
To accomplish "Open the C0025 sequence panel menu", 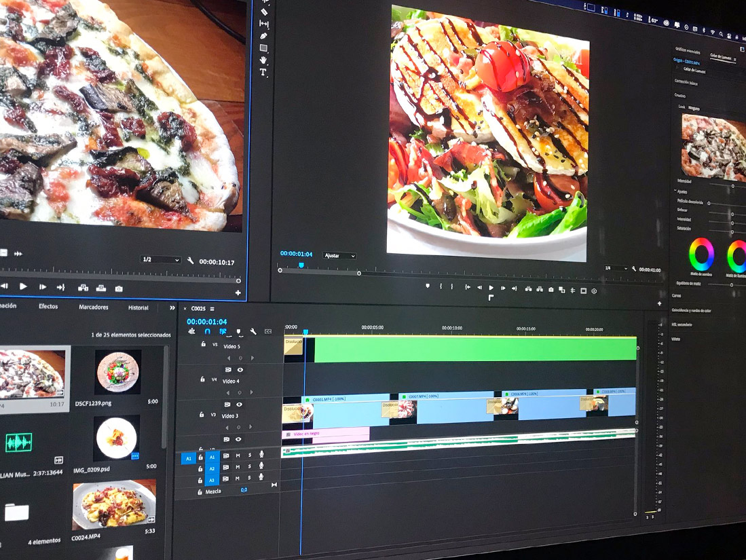I will point(212,310).
